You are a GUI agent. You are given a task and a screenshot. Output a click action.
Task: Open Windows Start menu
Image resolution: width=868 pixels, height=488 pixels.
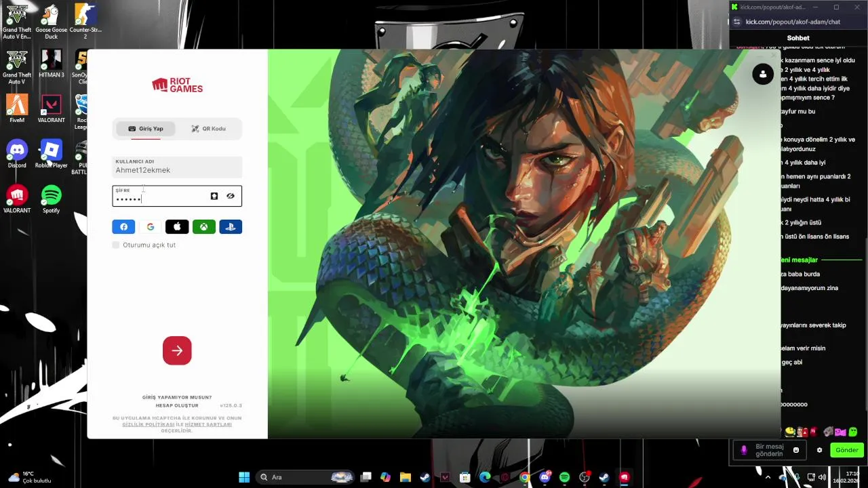pos(244,477)
